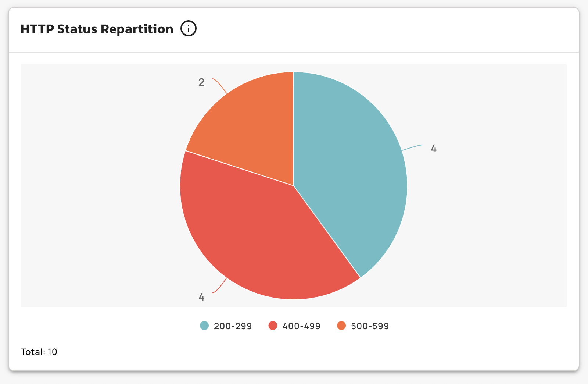Select the teal 200-299 pie slice
Screen dimensions: 588x384
[349, 166]
